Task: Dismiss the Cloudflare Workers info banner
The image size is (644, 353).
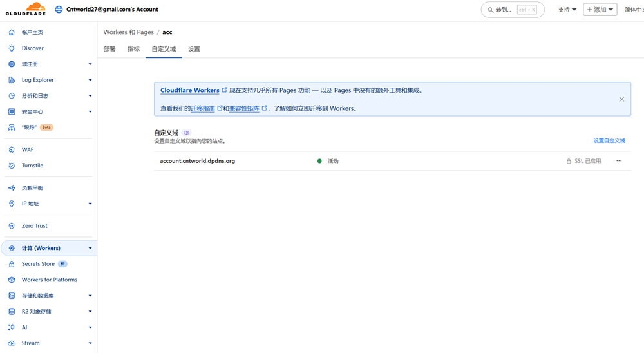Action: pyautogui.click(x=621, y=99)
